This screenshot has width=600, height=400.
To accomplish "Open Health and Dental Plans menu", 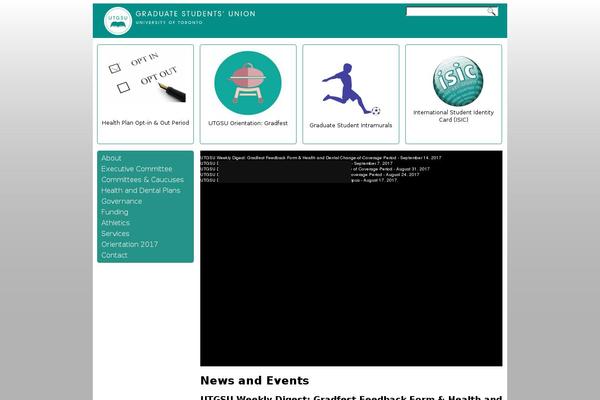I will 141,190.
